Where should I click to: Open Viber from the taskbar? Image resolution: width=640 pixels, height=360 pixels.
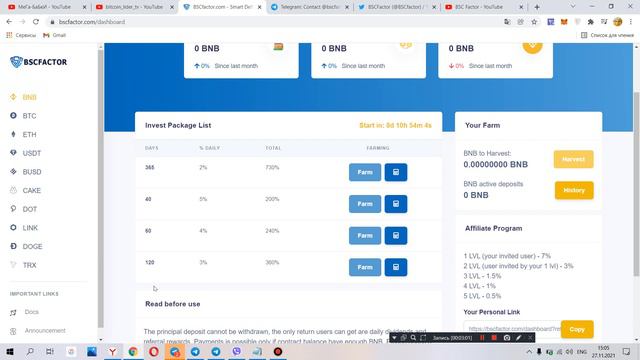(236, 351)
